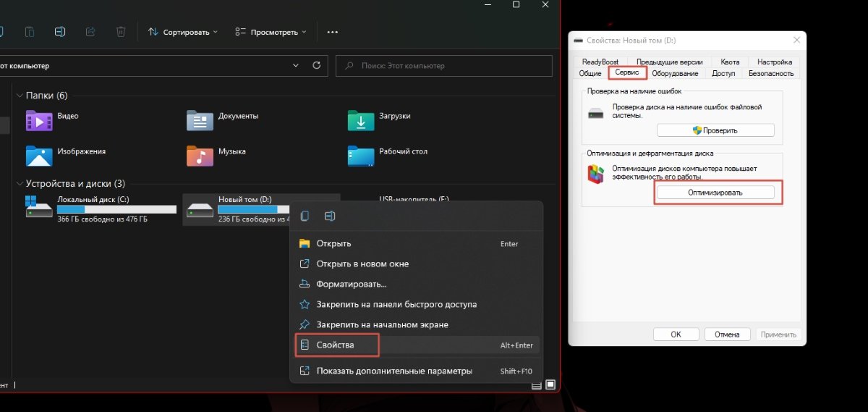This screenshot has height=412, width=868.
Task: Select Закрепить на начальном экране
Action: 417,324
